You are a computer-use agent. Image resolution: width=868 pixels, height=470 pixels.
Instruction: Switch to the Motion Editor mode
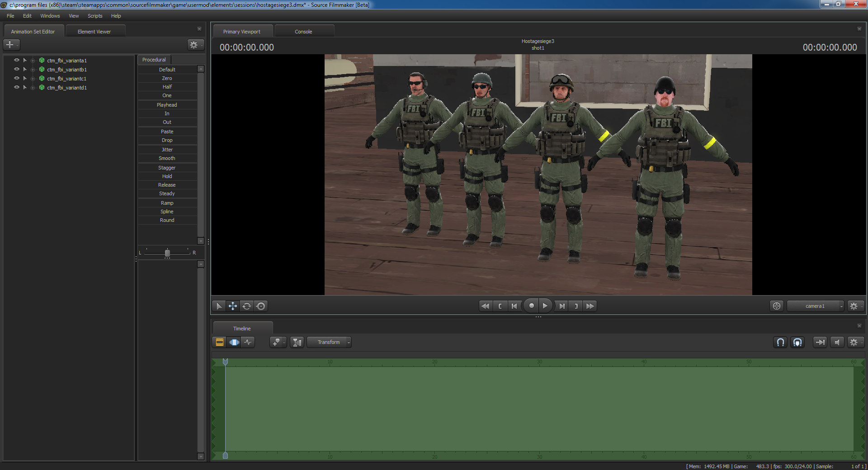pyautogui.click(x=234, y=342)
